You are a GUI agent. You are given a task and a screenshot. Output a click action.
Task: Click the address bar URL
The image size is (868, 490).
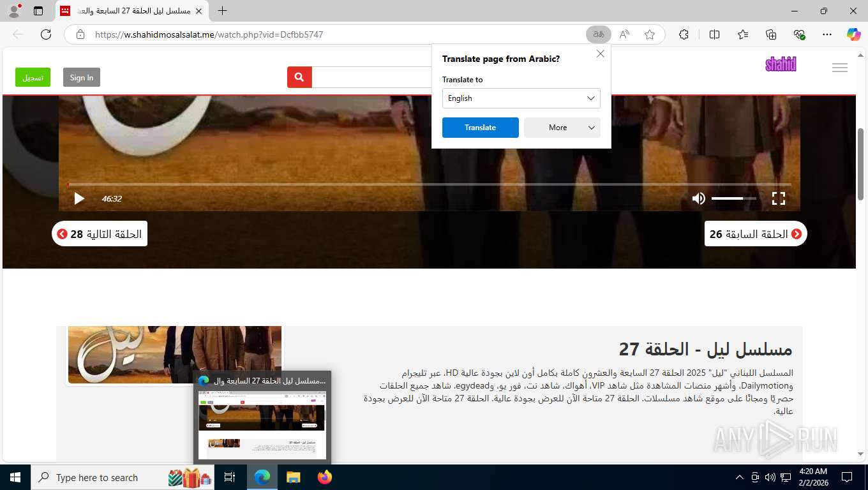(209, 34)
